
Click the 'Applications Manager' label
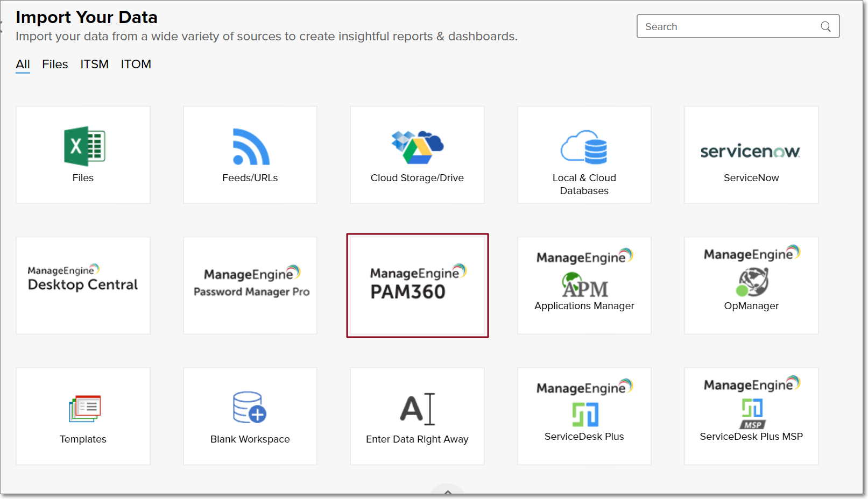[x=584, y=306]
